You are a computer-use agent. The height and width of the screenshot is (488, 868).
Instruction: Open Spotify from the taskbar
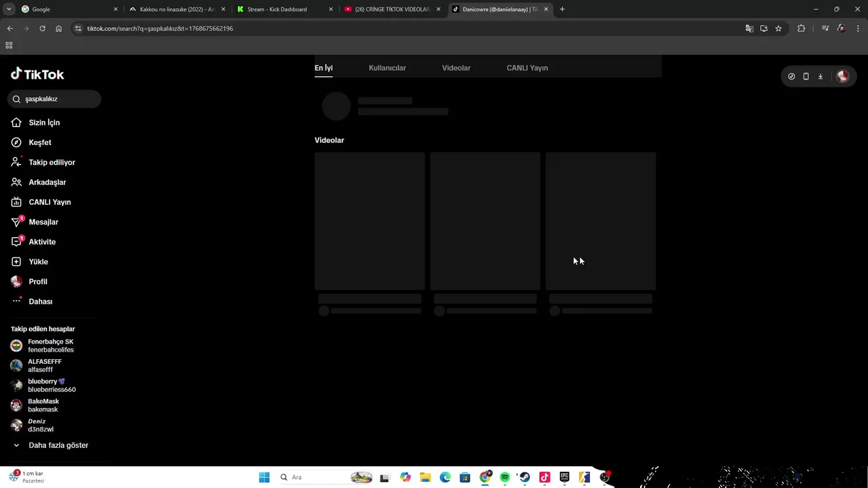[x=505, y=477]
